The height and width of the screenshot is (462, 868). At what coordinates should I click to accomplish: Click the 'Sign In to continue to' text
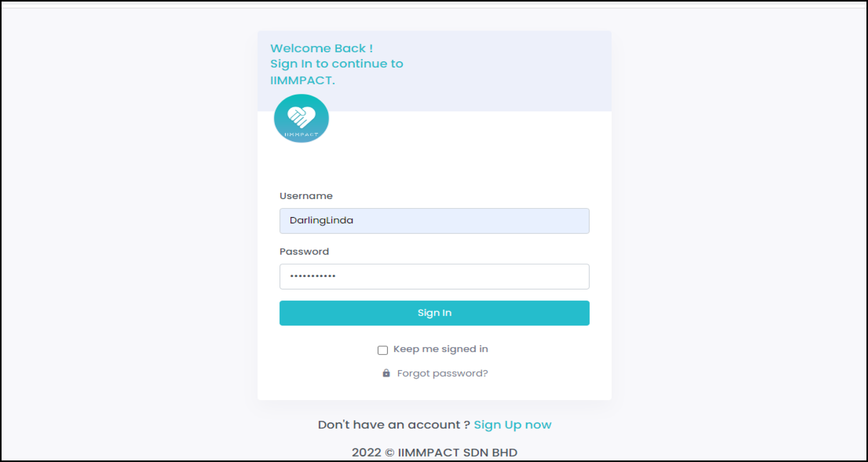click(x=337, y=64)
